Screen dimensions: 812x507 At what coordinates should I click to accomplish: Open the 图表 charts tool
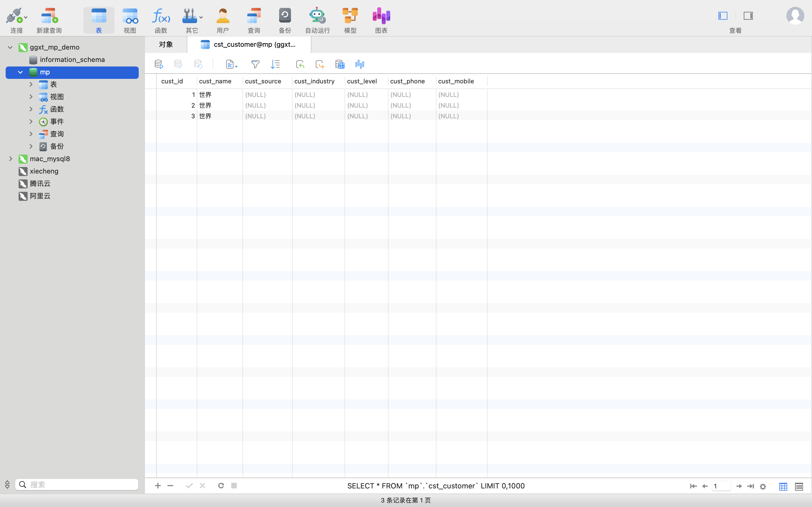[x=381, y=21]
